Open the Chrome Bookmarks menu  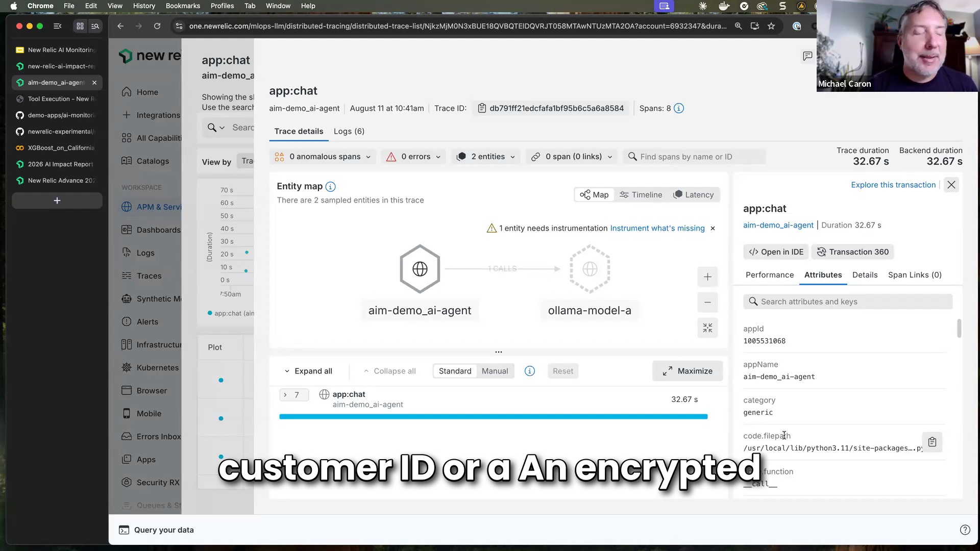coord(183,6)
